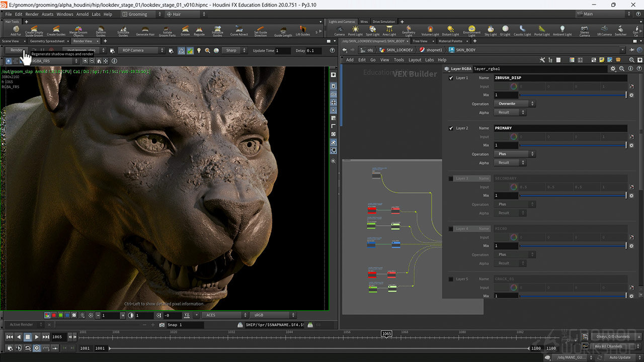Take a render snapshot with camera icon
The width and height of the screenshot is (644, 362).
[162, 325]
